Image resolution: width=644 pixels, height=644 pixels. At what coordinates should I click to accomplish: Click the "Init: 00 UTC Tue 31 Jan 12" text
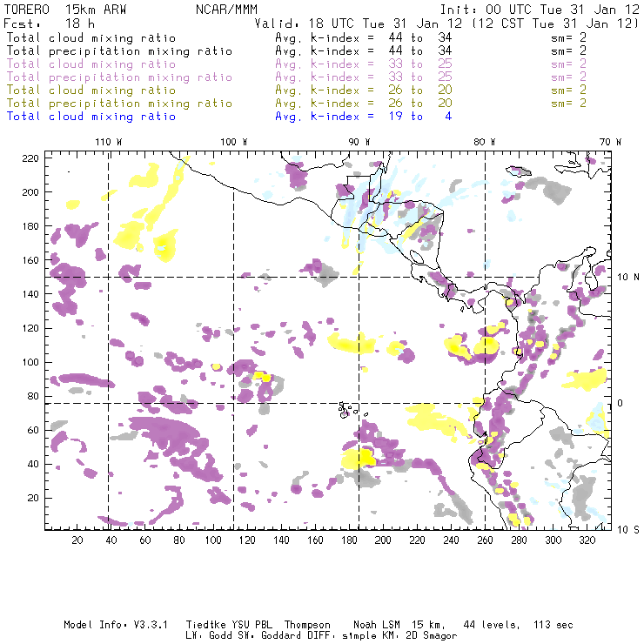(x=540, y=9)
